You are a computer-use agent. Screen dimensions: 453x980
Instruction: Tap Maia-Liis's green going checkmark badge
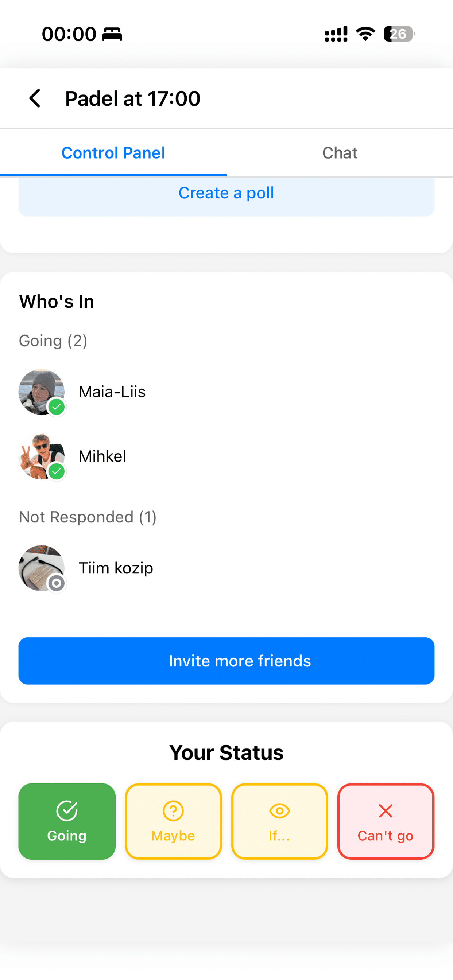coord(57,407)
